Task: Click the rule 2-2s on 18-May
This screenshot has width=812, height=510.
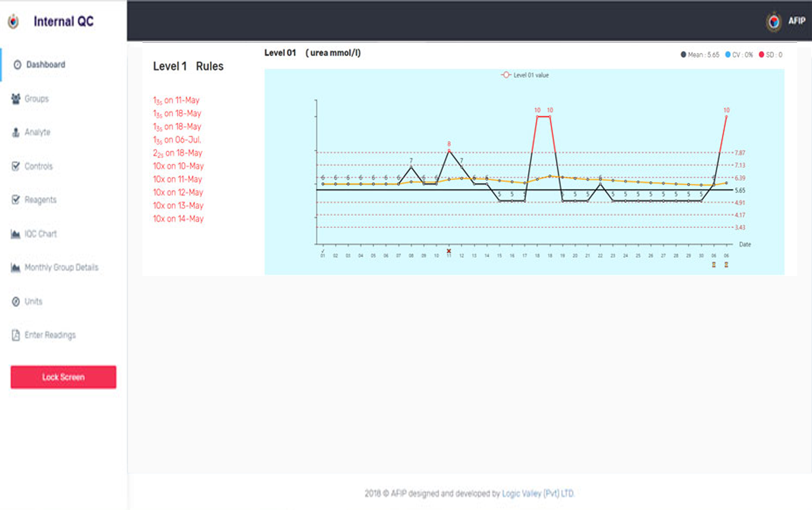Action: pyautogui.click(x=178, y=153)
